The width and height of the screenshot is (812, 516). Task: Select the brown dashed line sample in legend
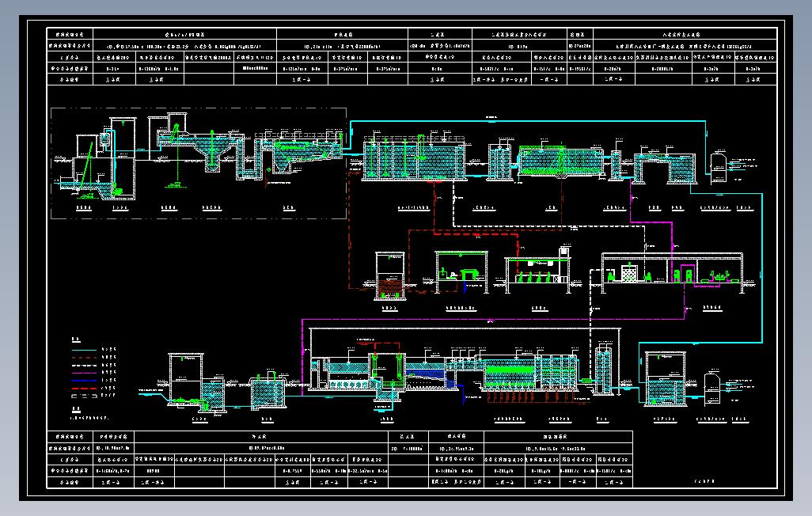(84, 358)
